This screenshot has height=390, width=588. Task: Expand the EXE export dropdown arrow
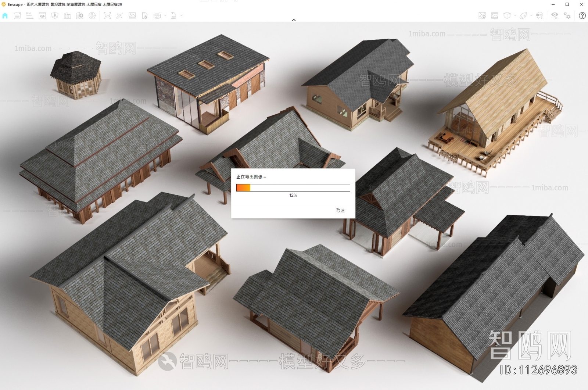tap(182, 15)
